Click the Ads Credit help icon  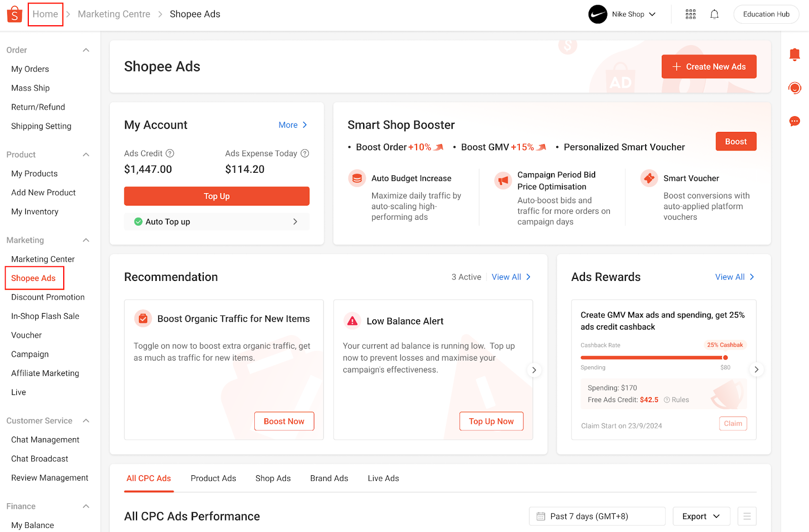tap(170, 154)
